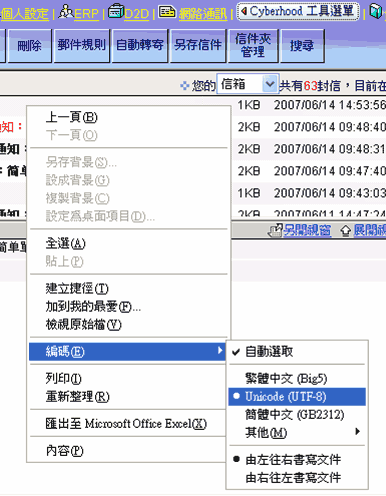Click the 另開視窗 link
The width and height of the screenshot is (386, 496).
307,231
